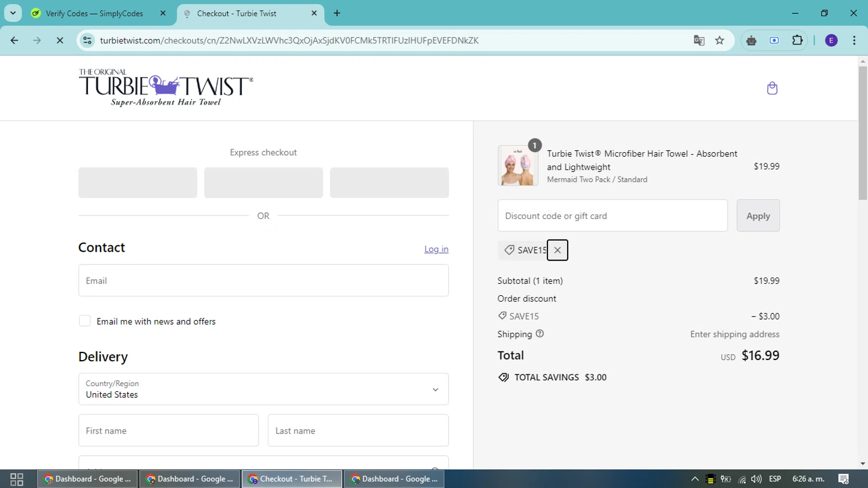Show hidden system tray icons
The image size is (868, 488).
point(695,479)
